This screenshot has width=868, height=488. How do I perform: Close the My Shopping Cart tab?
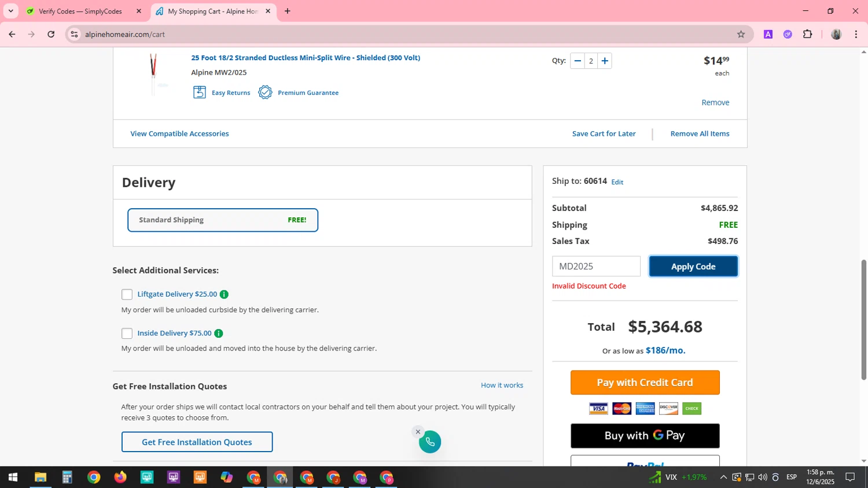point(268,11)
